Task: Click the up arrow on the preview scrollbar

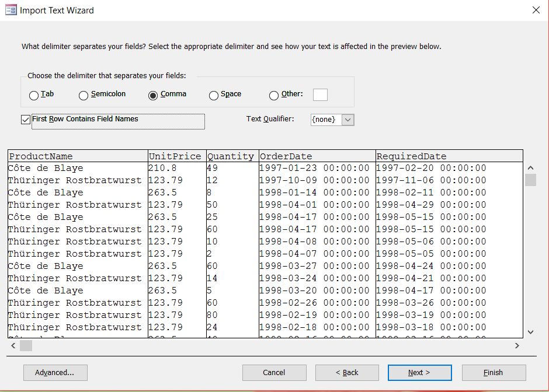Action: [x=530, y=167]
